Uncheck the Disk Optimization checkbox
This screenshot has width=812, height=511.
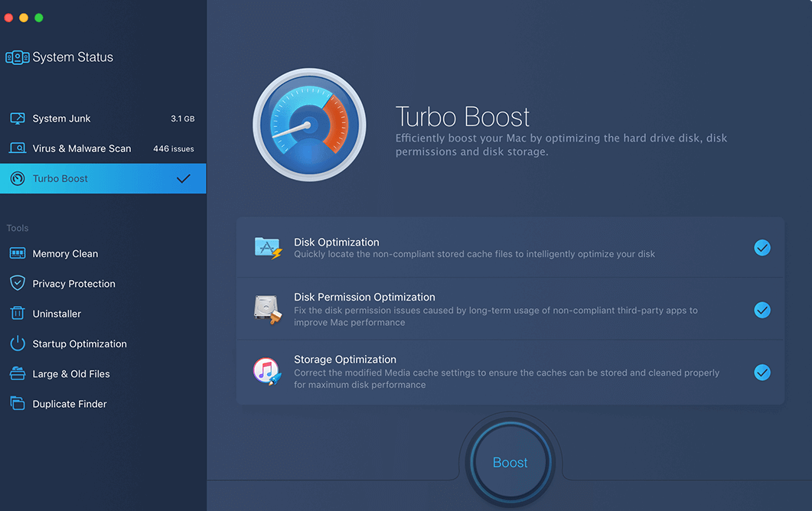click(x=761, y=248)
